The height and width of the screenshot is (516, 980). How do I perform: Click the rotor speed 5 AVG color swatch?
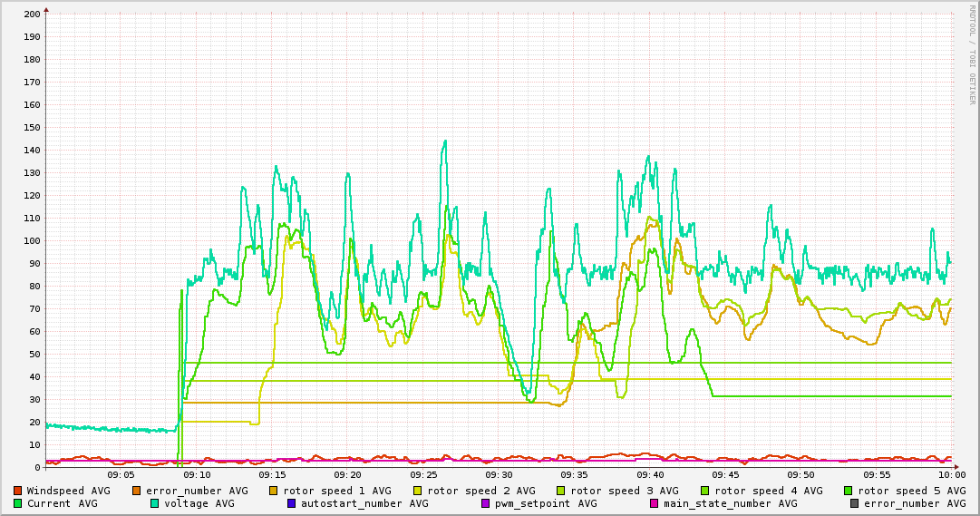pos(849,491)
